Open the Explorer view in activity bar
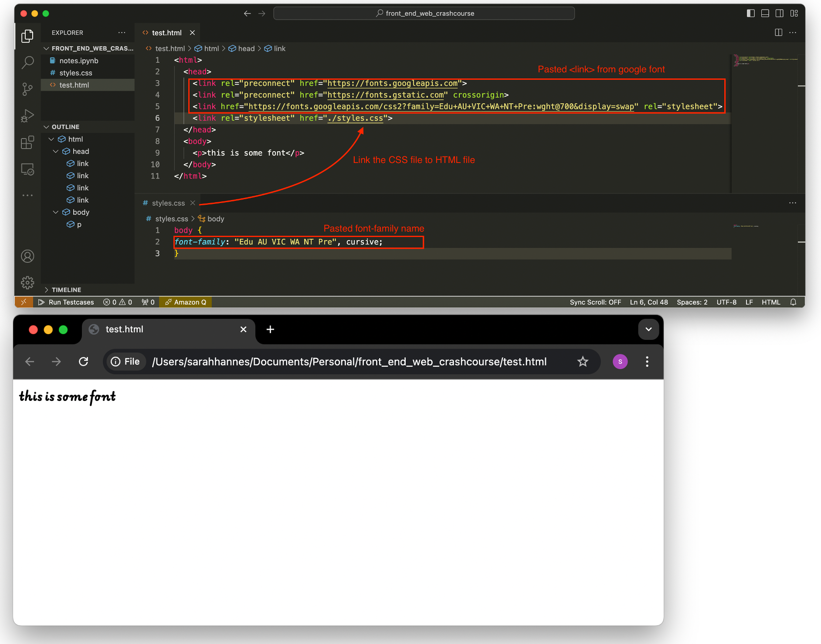The image size is (821, 644). pyautogui.click(x=27, y=36)
